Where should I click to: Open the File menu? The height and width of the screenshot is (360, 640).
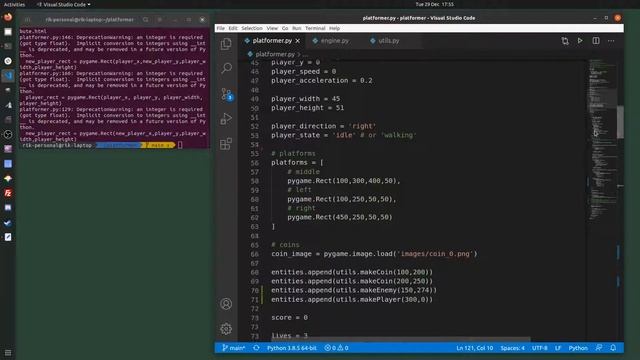[220, 28]
